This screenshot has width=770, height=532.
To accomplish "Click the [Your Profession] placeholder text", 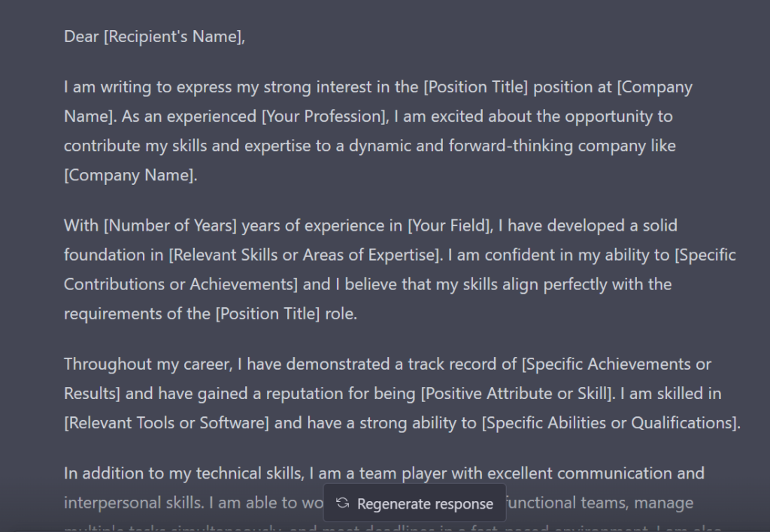I will [x=325, y=116].
